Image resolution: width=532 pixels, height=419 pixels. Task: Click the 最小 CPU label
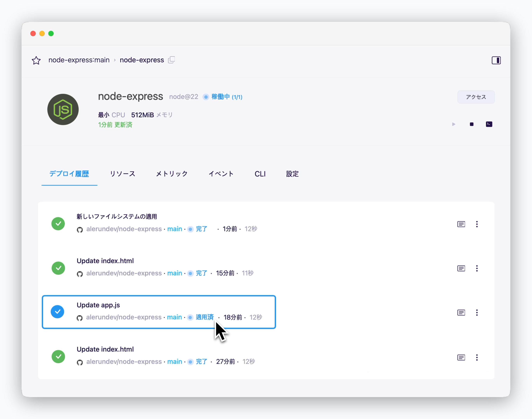pos(111,115)
